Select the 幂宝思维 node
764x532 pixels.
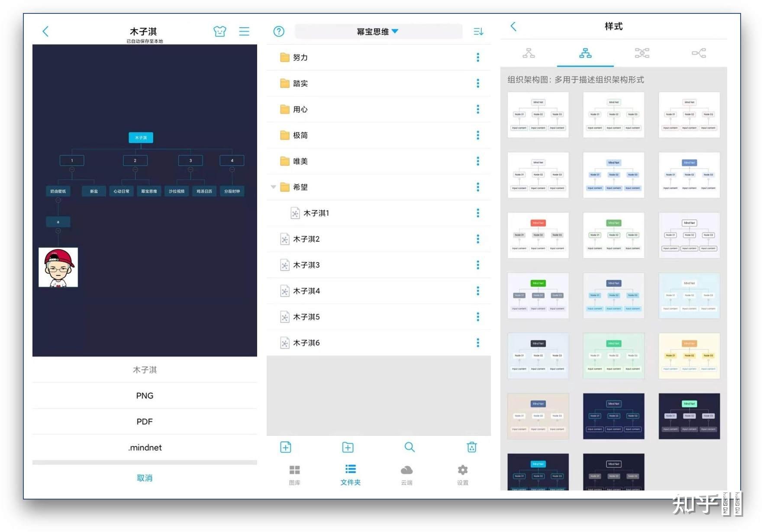[x=149, y=191]
